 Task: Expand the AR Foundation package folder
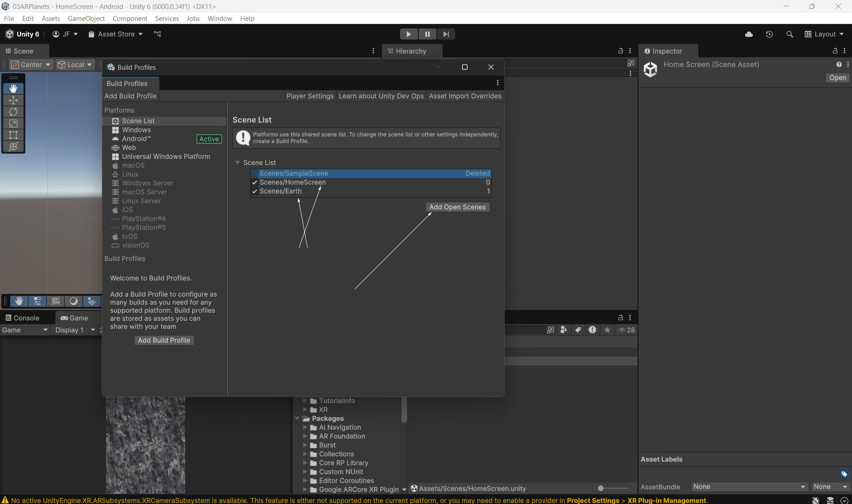coord(305,436)
